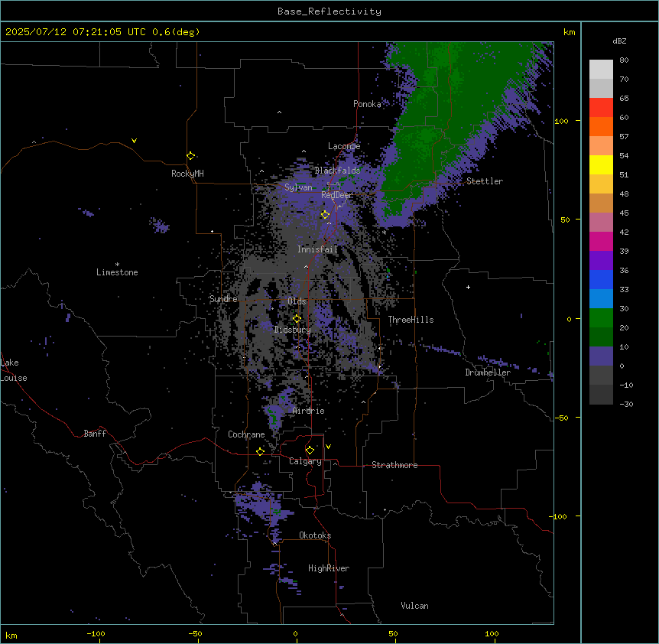This screenshot has width=659, height=644.
Task: Click the 80 value in dBZ legend
Action: tap(624, 60)
